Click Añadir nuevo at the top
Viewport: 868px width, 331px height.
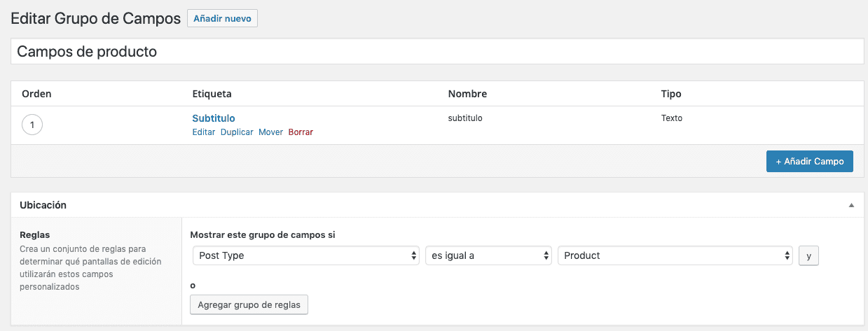pyautogui.click(x=222, y=18)
